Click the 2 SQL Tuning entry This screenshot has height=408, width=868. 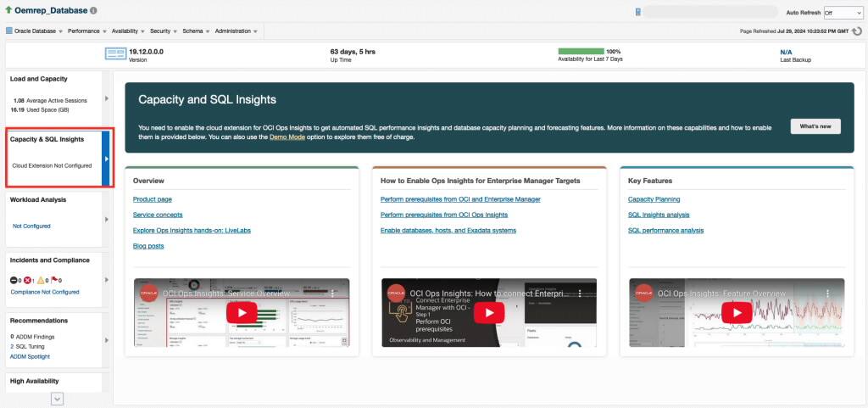27,347
